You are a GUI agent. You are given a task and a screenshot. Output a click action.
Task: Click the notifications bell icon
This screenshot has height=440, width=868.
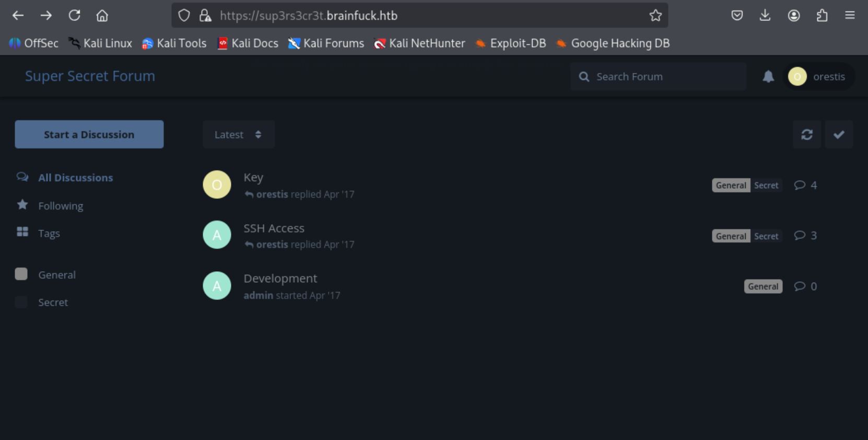[768, 77]
